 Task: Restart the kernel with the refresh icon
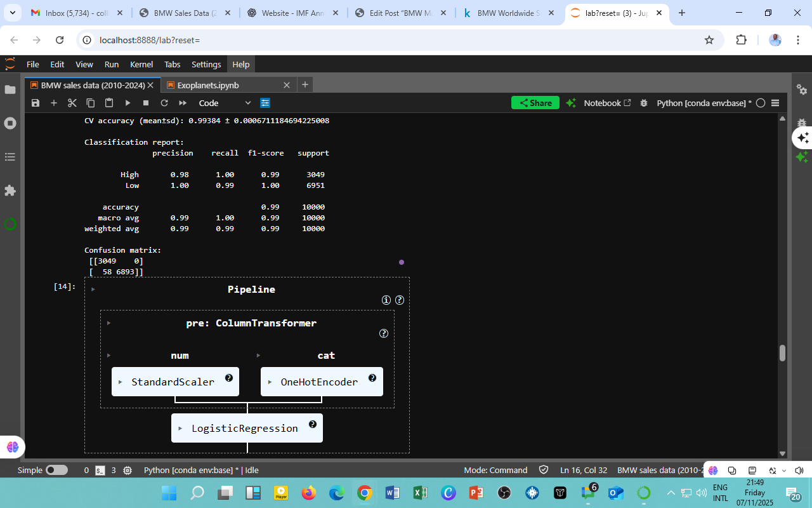pos(164,103)
